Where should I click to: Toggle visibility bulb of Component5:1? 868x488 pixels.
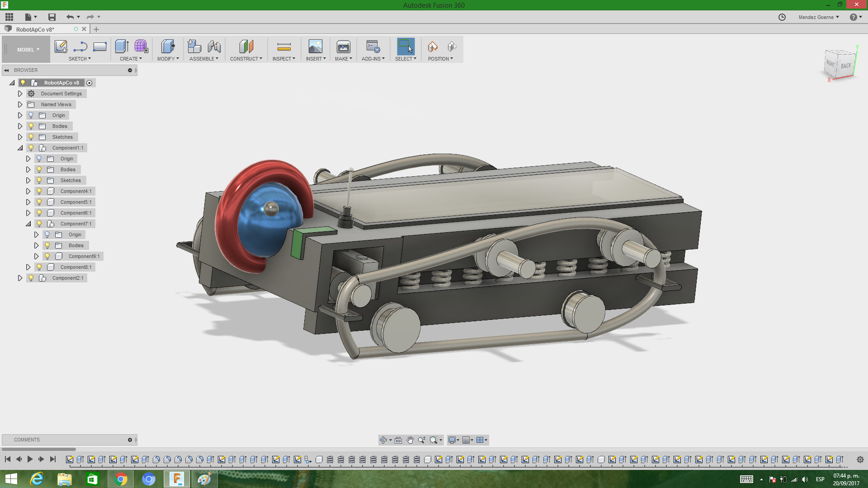click(x=39, y=202)
